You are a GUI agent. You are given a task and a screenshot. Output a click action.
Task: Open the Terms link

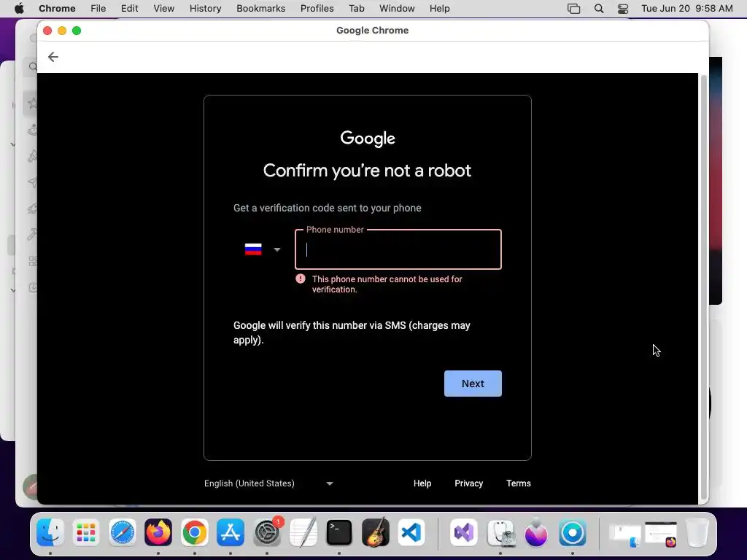click(x=519, y=483)
